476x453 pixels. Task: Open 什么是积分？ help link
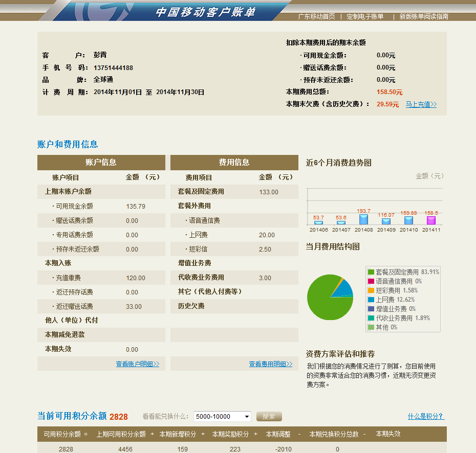pyautogui.click(x=426, y=416)
